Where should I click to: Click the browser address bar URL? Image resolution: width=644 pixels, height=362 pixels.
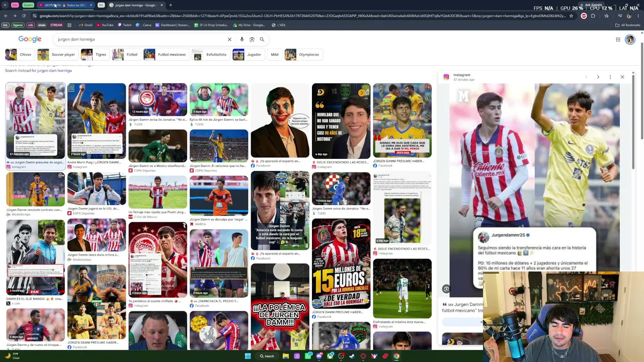302,16
